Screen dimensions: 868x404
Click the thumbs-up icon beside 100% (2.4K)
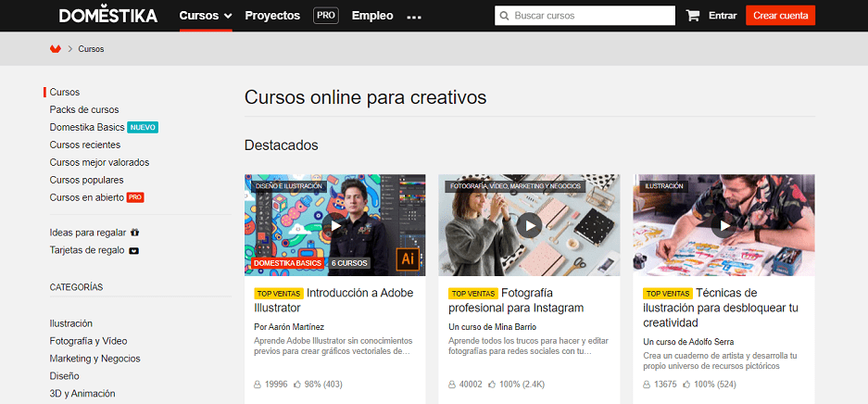[492, 384]
